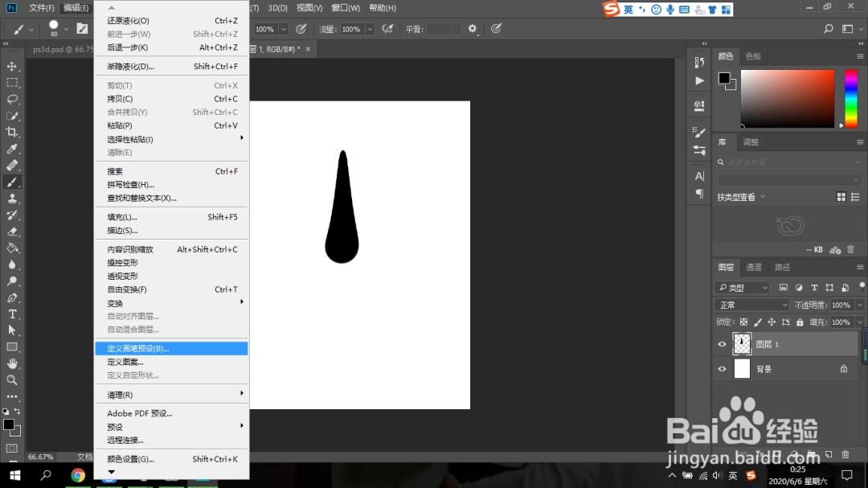868x488 pixels.
Task: Toggle airbrush build-up effects
Action: point(387,29)
